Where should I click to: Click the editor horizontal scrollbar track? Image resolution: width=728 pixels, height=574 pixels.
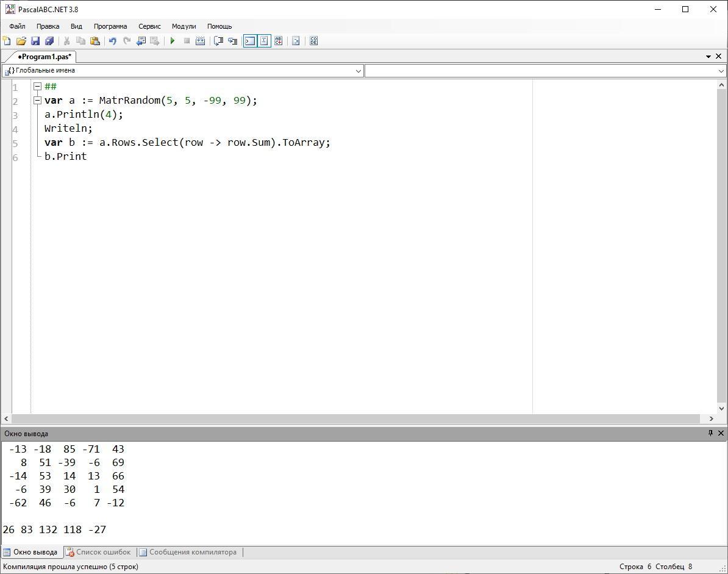pos(355,419)
